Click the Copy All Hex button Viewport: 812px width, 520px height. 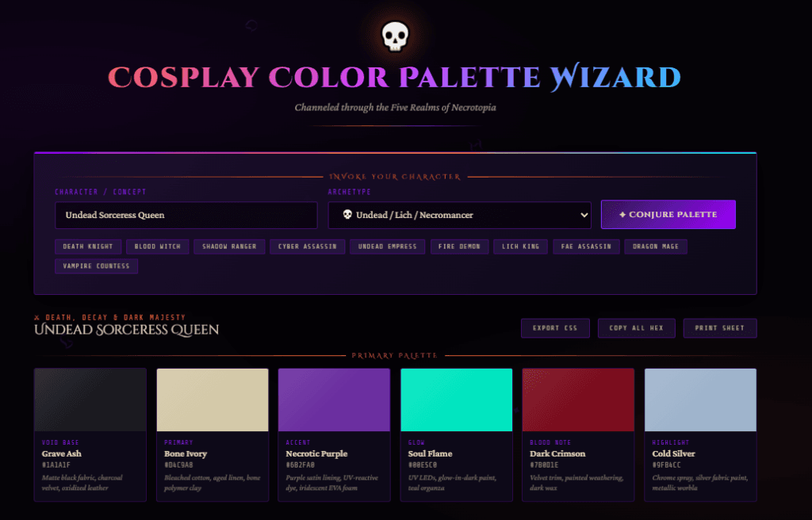pyautogui.click(x=636, y=328)
